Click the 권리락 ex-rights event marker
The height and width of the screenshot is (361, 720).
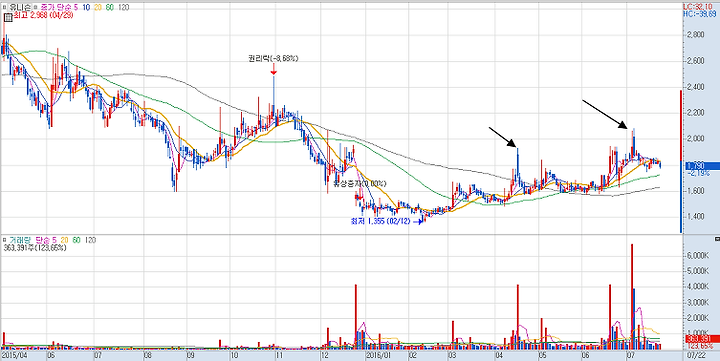click(273, 58)
